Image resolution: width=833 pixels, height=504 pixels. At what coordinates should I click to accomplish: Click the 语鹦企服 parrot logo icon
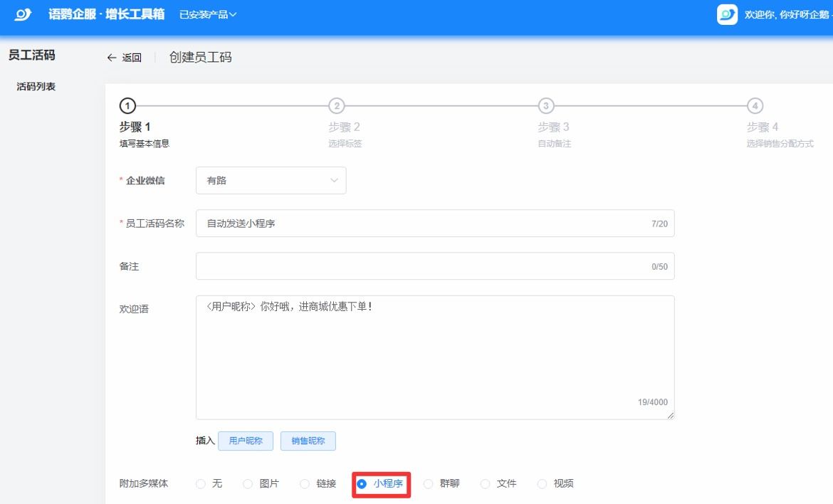23,14
